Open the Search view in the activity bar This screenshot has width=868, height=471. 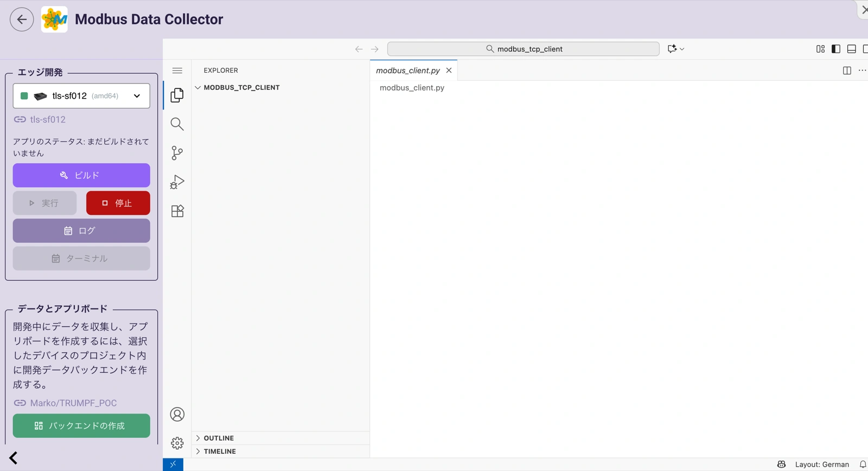177,124
